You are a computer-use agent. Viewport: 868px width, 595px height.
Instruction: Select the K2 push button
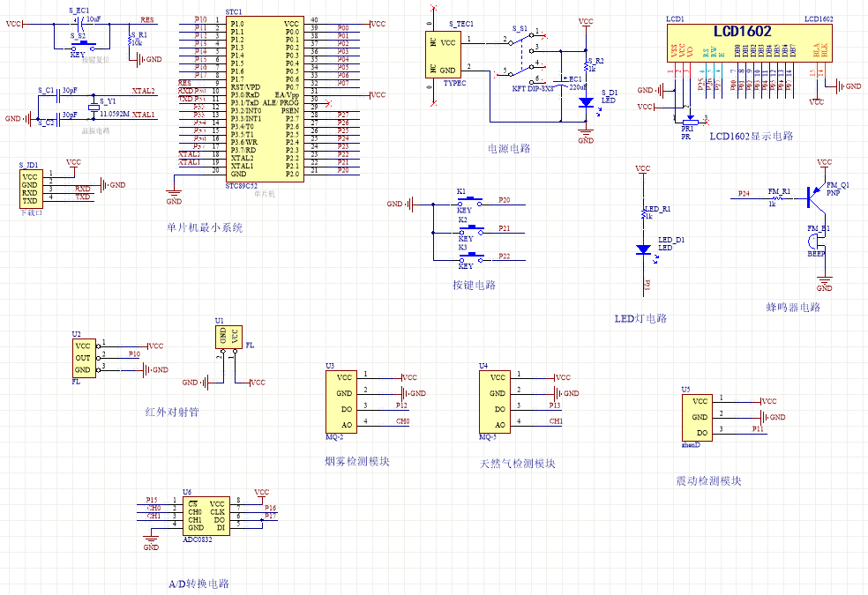pos(470,230)
